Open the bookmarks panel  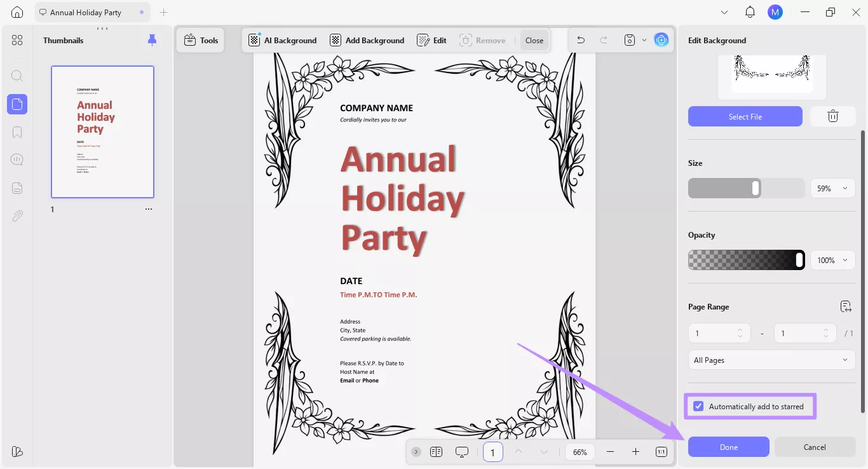(17, 132)
